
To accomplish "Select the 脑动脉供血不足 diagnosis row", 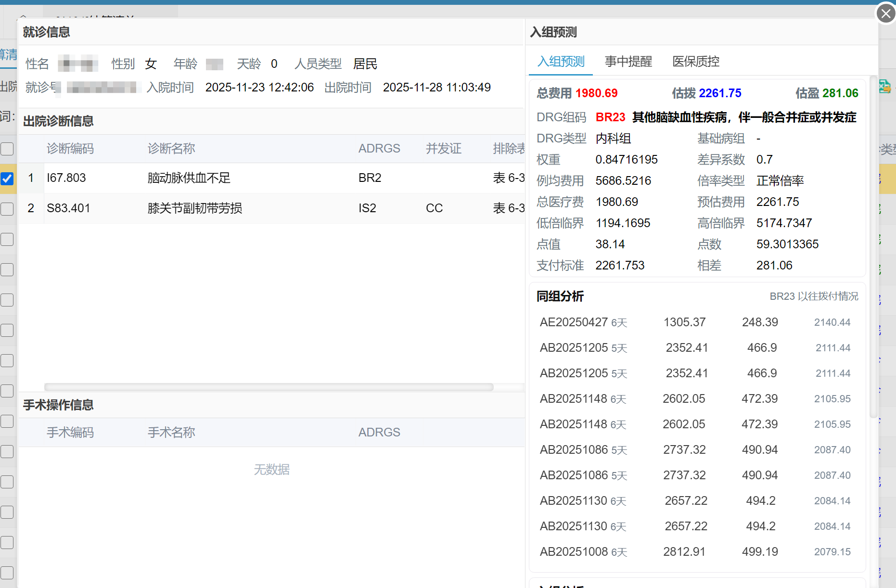I will pyautogui.click(x=189, y=178).
